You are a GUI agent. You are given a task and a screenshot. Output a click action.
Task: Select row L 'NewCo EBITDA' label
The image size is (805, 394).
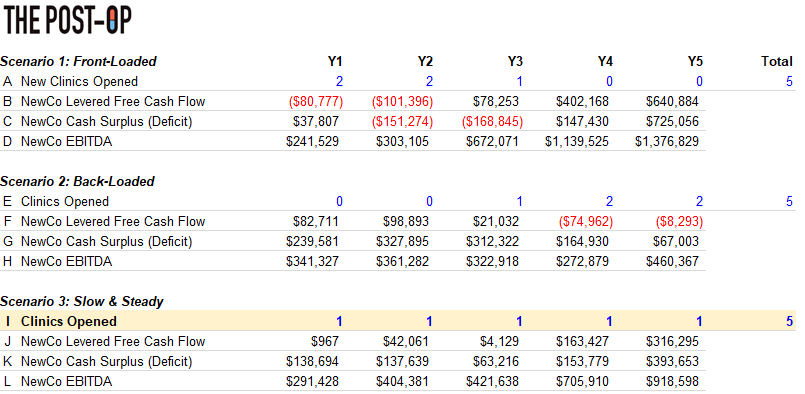click(x=66, y=382)
